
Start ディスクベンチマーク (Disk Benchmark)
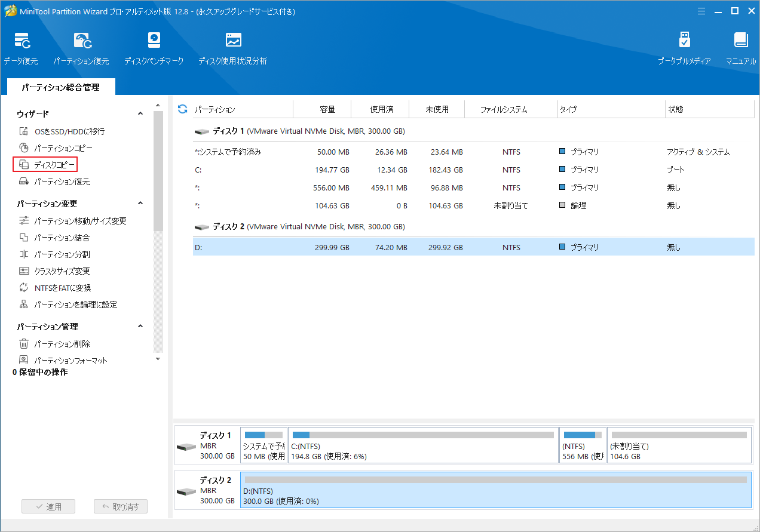click(x=154, y=48)
